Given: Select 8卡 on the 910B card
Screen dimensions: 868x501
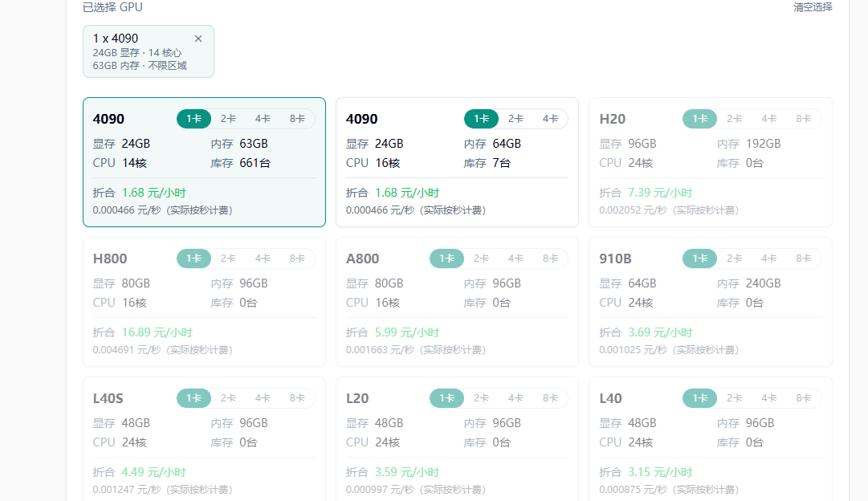Looking at the screenshot, I should tap(804, 259).
